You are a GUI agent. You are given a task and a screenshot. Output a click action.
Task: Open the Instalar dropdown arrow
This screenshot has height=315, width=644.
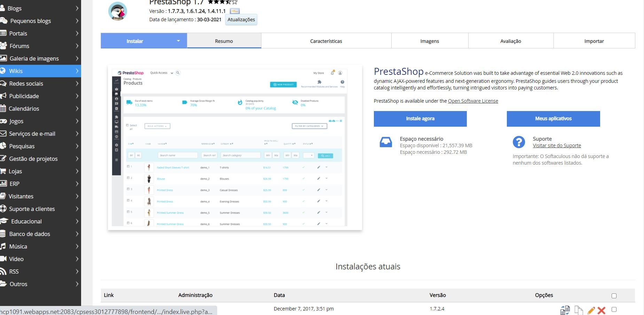(x=178, y=41)
